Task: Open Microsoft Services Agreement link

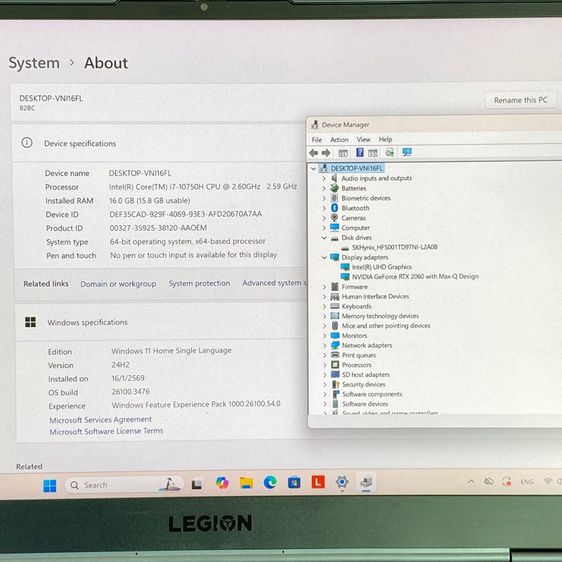Action: point(100,420)
